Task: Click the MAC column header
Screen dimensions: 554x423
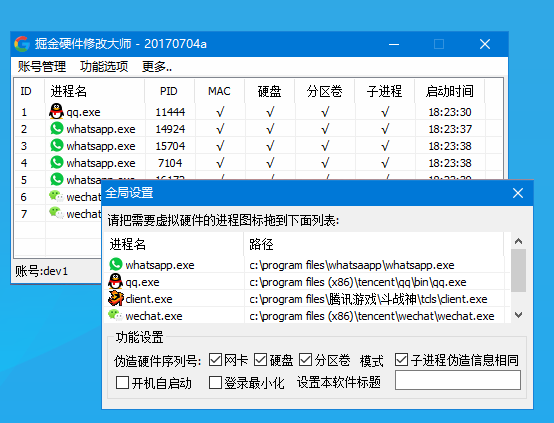Action: pyautogui.click(x=219, y=91)
